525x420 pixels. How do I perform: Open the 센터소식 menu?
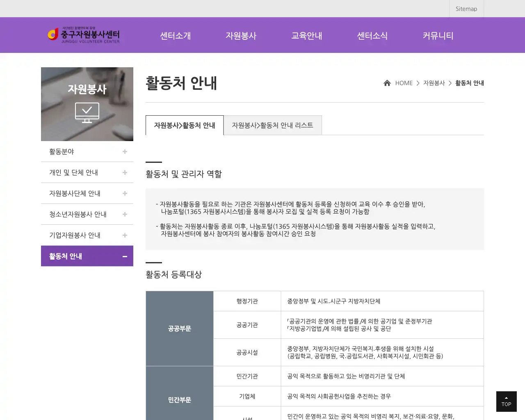pos(372,36)
